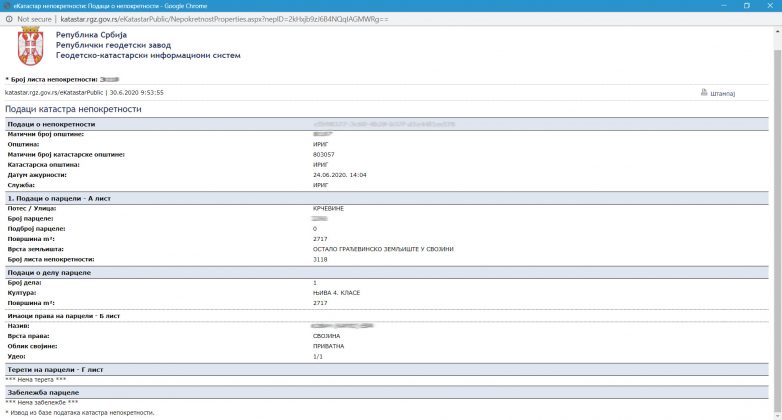Click the scrollbar down arrow
The image size is (782, 420).
[x=777, y=415]
